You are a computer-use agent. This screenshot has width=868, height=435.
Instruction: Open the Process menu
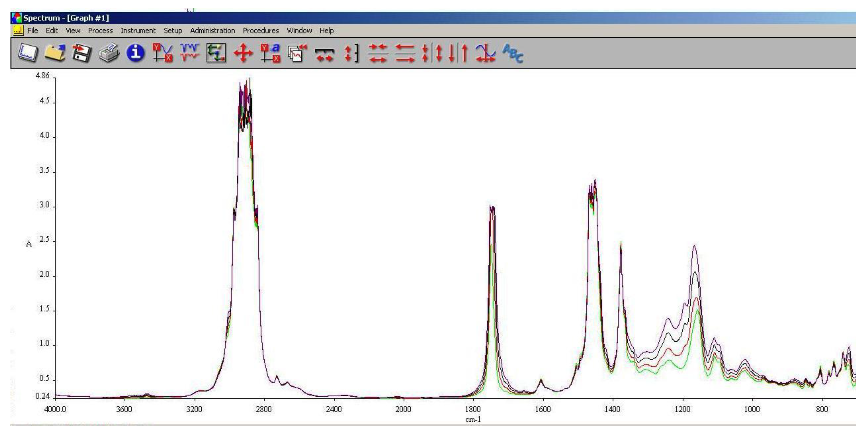tap(100, 30)
